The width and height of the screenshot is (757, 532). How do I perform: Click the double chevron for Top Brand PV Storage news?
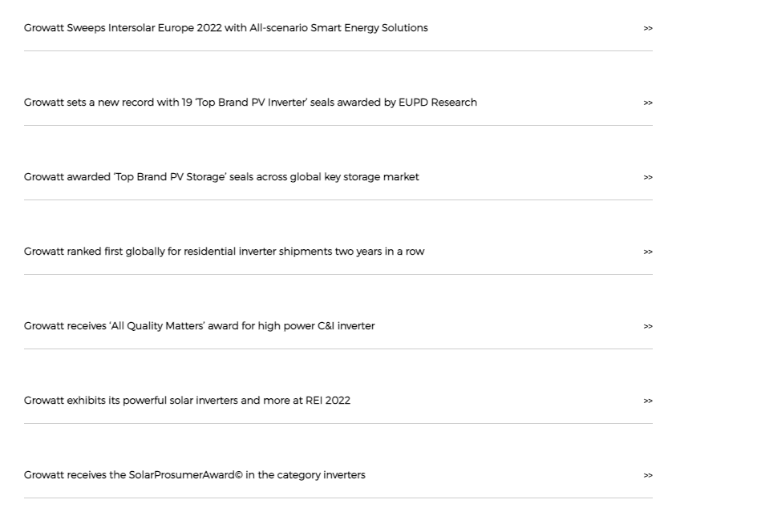tap(648, 177)
